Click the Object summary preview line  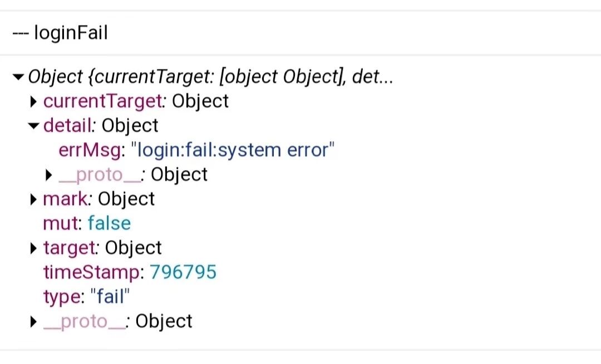[210, 77]
